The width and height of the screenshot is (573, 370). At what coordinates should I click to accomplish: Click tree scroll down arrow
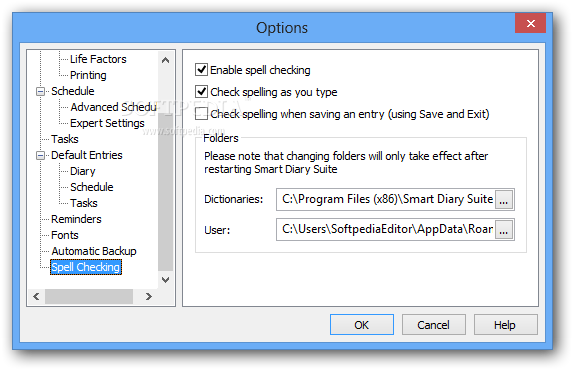(166, 280)
